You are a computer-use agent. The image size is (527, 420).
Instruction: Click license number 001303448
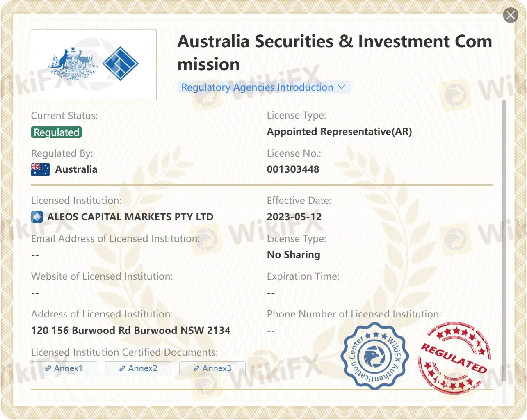point(293,169)
